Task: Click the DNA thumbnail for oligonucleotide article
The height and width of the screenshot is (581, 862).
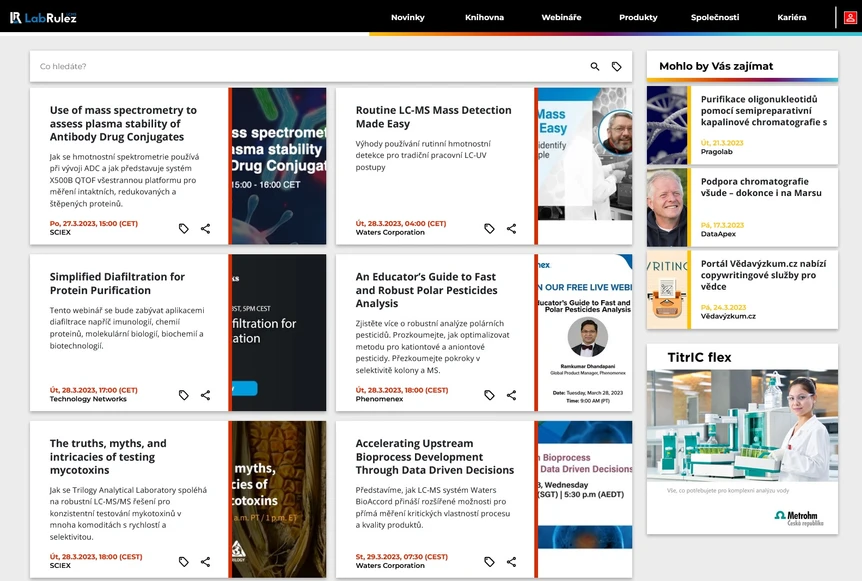Action: pos(667,125)
